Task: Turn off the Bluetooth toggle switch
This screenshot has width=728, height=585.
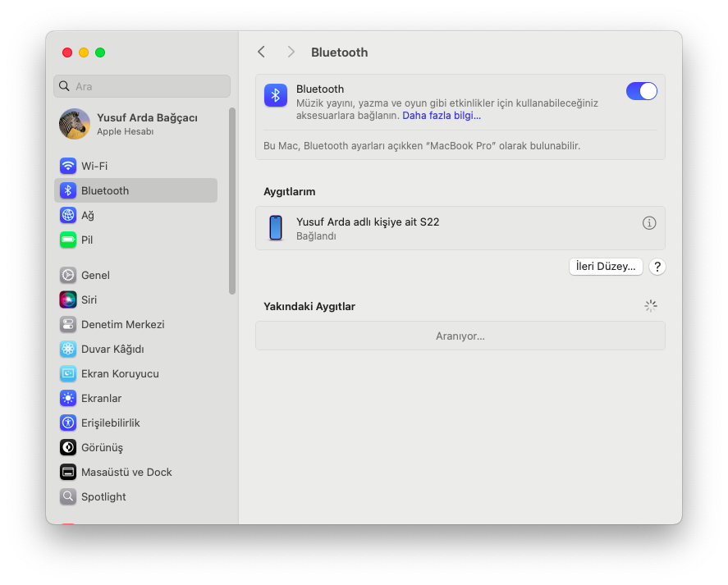Action: pyautogui.click(x=641, y=91)
